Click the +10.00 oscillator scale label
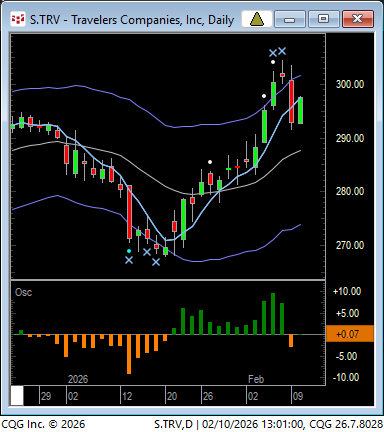 347,291
